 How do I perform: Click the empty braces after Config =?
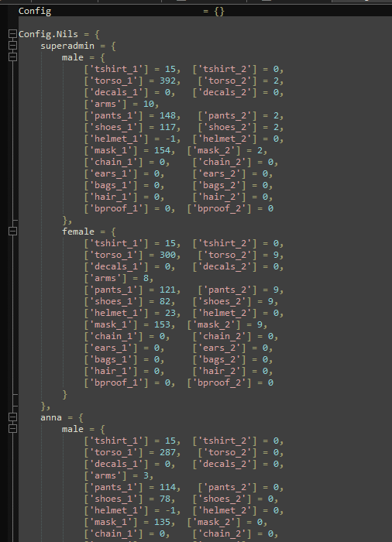pyautogui.click(x=219, y=12)
